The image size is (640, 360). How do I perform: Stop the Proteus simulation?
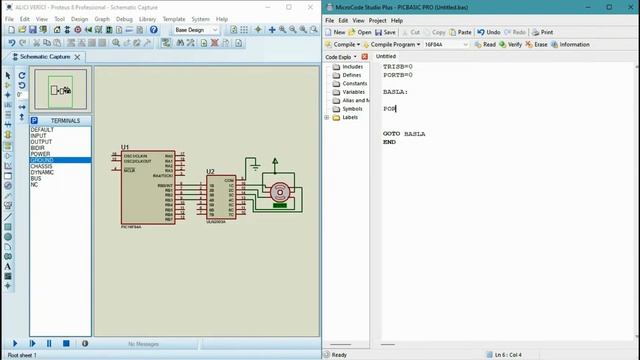pos(66,344)
